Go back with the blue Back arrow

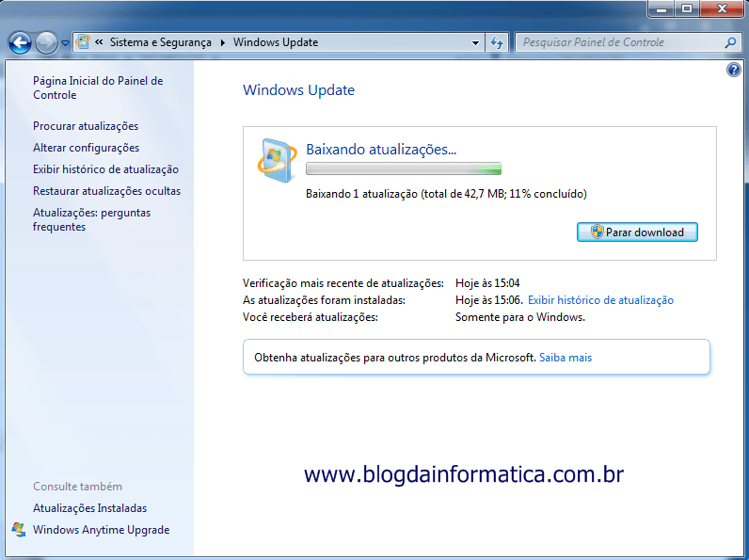(20, 43)
